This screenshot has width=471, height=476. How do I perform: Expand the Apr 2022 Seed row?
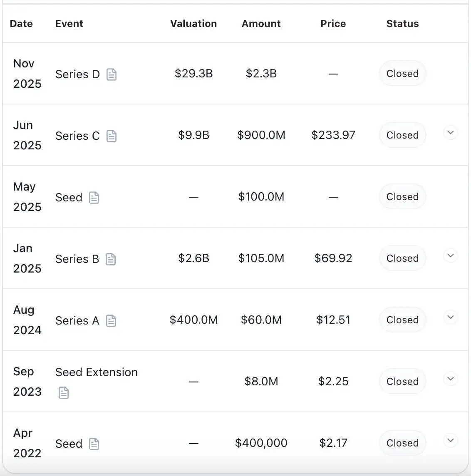(450, 440)
